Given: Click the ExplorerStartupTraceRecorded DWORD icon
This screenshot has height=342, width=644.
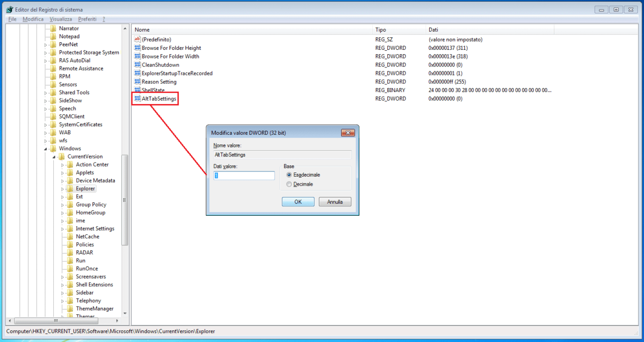Looking at the screenshot, I should 137,73.
